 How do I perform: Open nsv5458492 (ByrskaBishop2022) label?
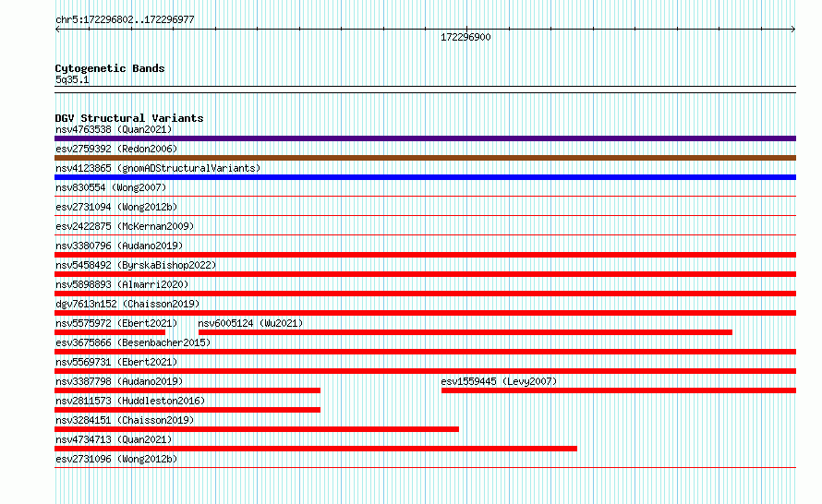[136, 265]
